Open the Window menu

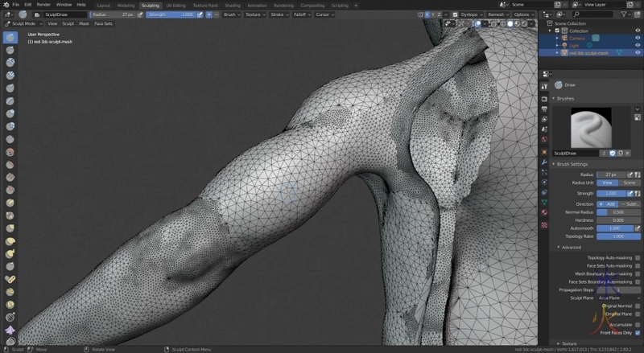click(64, 5)
